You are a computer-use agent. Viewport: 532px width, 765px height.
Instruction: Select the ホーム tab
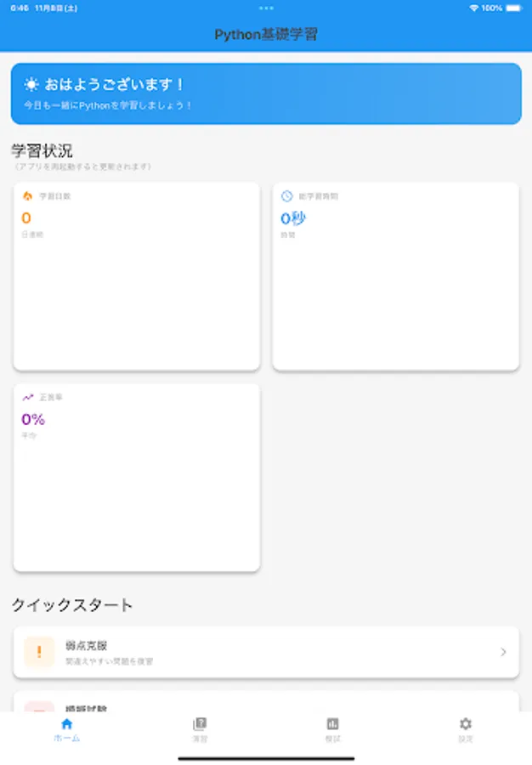click(x=66, y=731)
